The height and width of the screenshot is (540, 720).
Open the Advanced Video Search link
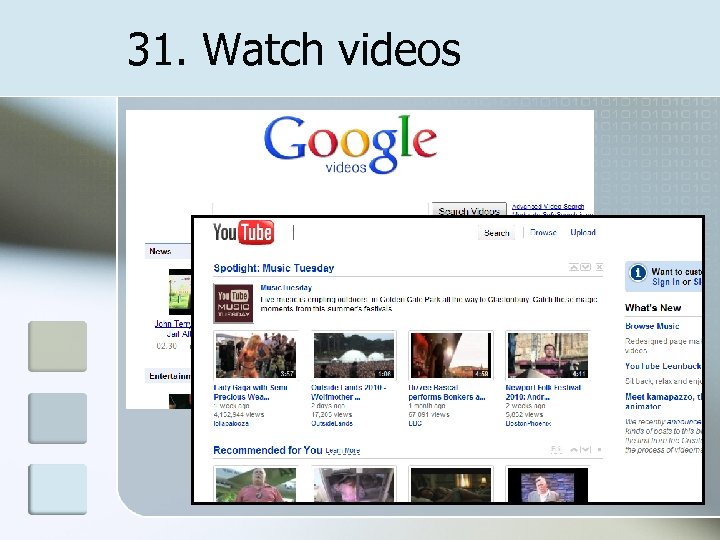(x=548, y=207)
